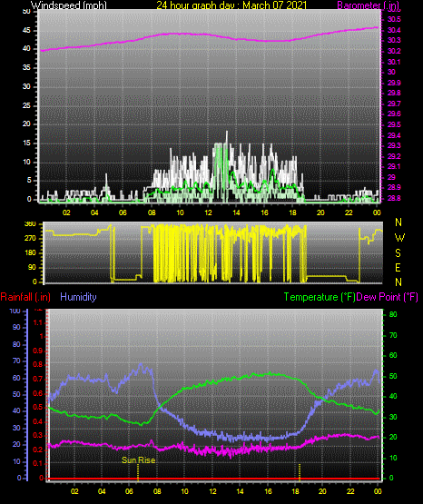Click the '06' hour label under the windspeed graph

tap(123, 212)
